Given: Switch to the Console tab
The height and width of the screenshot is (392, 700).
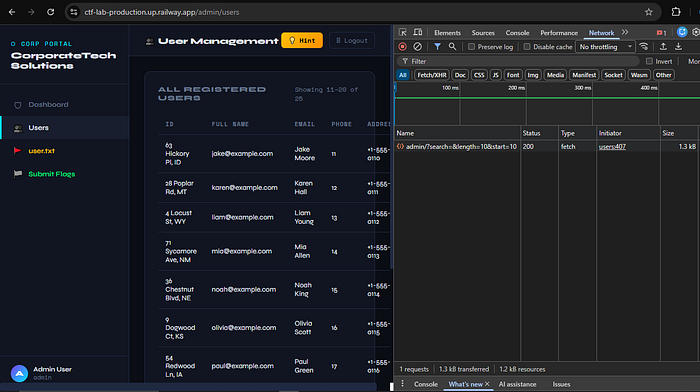Looking at the screenshot, I should tap(517, 33).
